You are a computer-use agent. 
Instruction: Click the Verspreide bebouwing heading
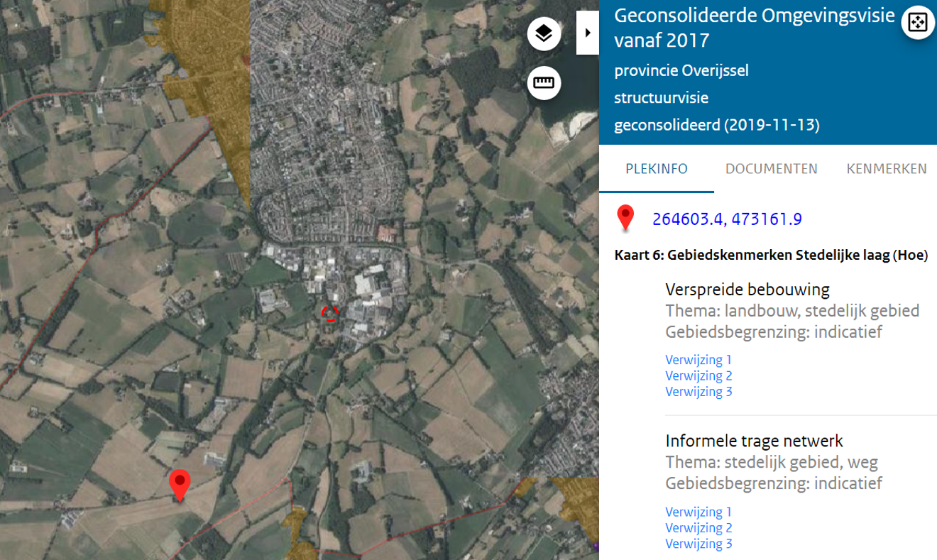click(747, 289)
